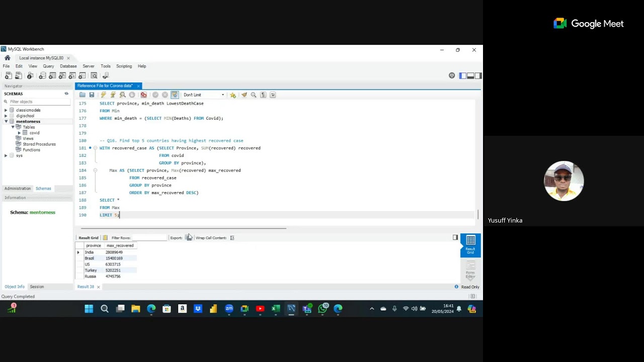
Task: Refresh the schemas list icon
Action: tap(66, 94)
